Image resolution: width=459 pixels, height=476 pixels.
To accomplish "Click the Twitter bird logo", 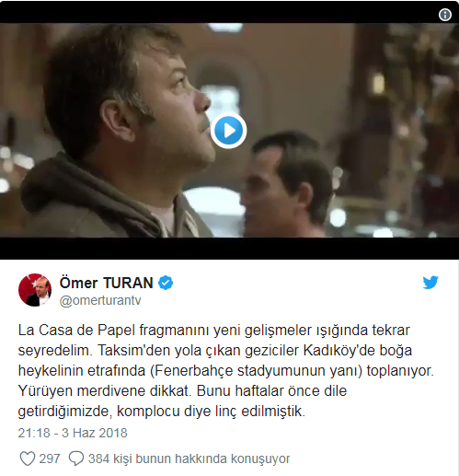I will point(430,283).
